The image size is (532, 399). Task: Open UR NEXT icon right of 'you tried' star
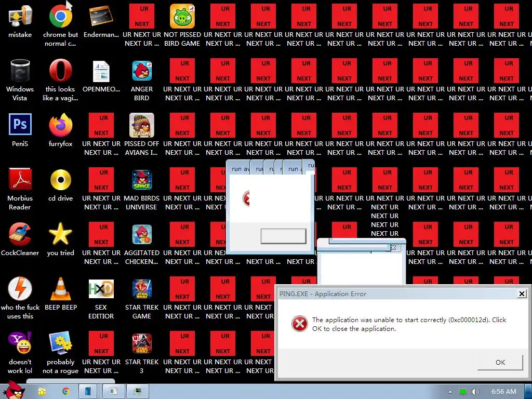click(x=101, y=234)
